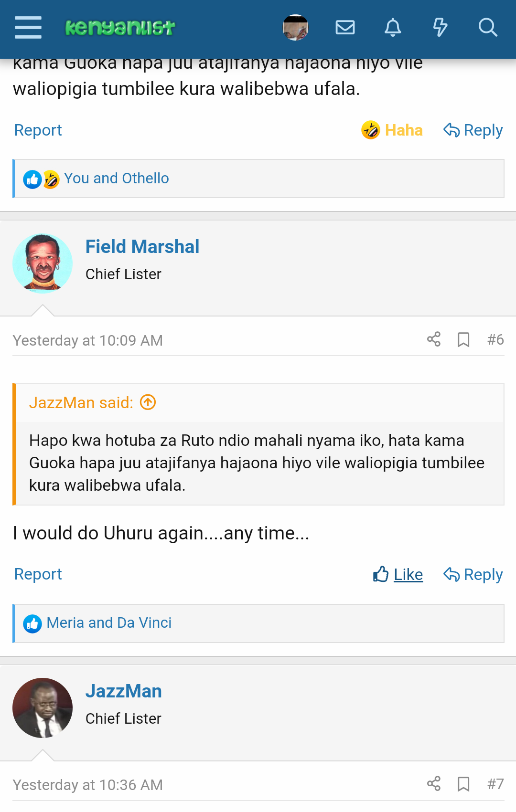The image size is (516, 812).
Task: Open the Field Marshal username profile link
Action: pos(142,247)
